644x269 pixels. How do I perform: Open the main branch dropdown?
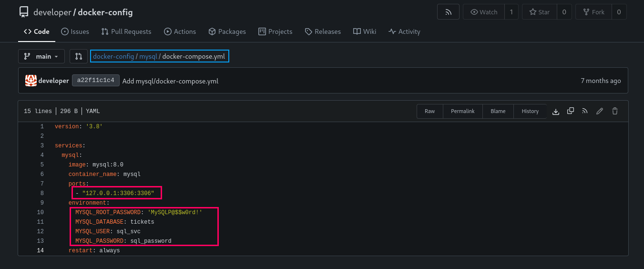41,56
